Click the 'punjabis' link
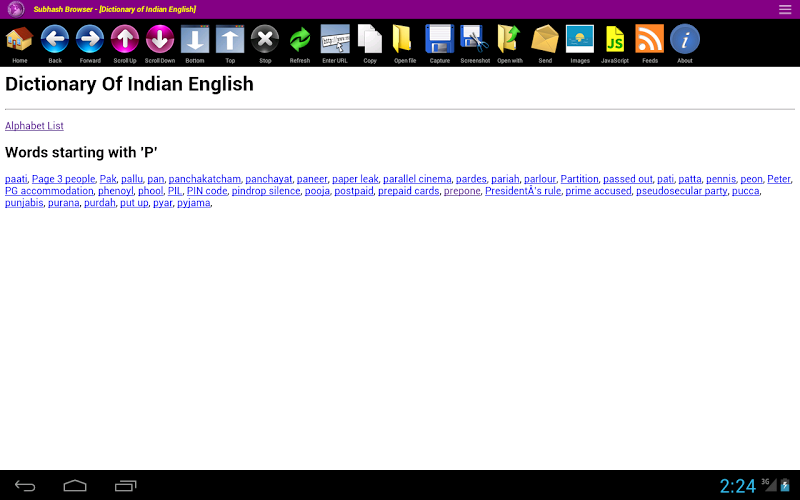This screenshot has height=500, width=800. [24, 203]
